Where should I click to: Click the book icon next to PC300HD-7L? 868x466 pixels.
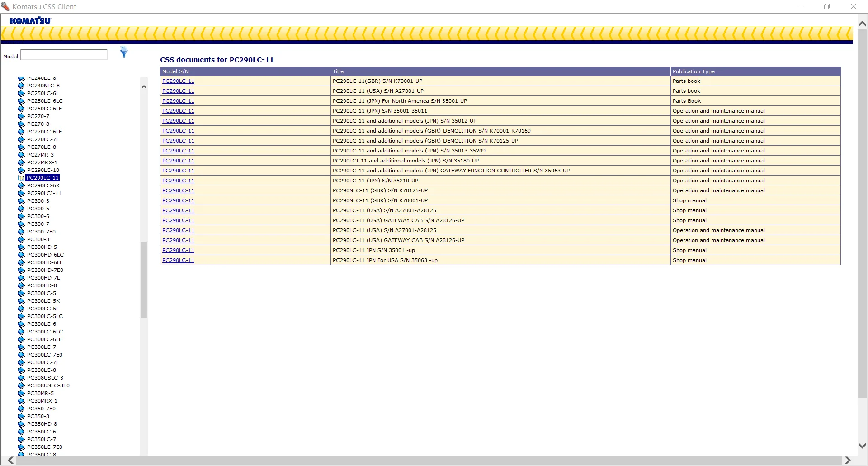pos(21,278)
